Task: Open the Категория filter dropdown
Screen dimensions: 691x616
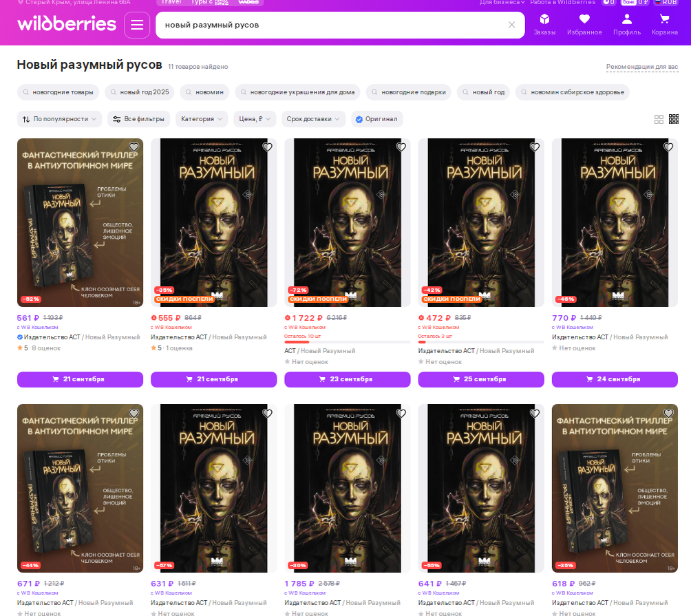Action: click(202, 119)
